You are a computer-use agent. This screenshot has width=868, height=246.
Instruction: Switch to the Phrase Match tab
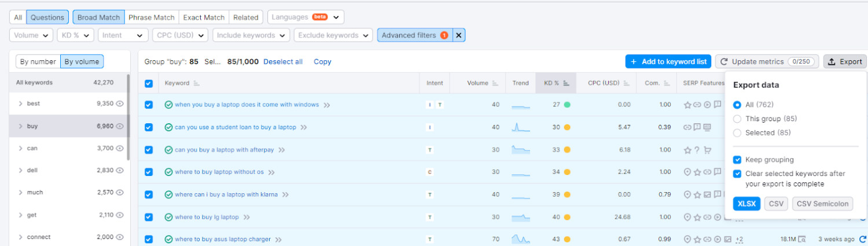[152, 17]
